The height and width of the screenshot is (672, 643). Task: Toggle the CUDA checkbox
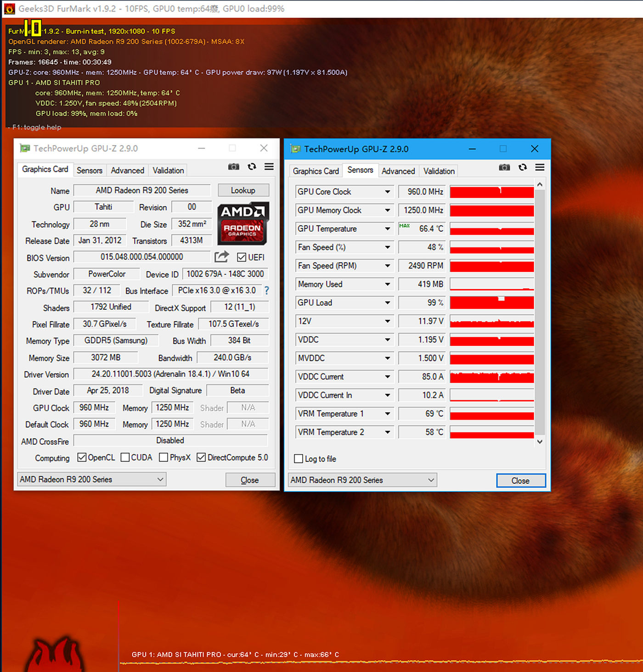coord(125,458)
